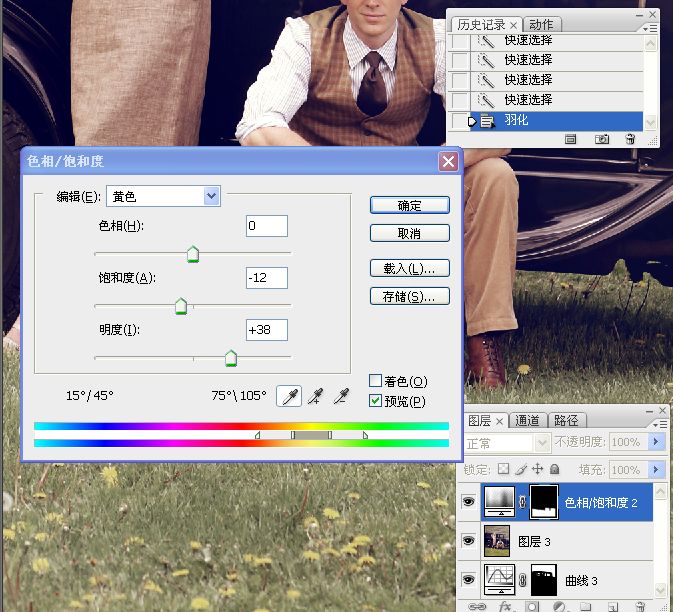This screenshot has width=673, height=612.
Task: Delete current state in History panel
Action: point(630,139)
